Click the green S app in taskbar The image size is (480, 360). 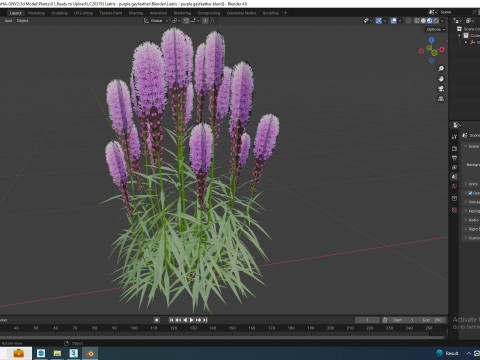74,353
